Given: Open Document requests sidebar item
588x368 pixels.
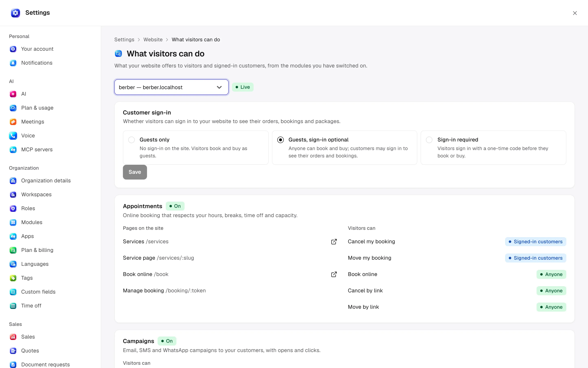Looking at the screenshot, I should (x=46, y=364).
